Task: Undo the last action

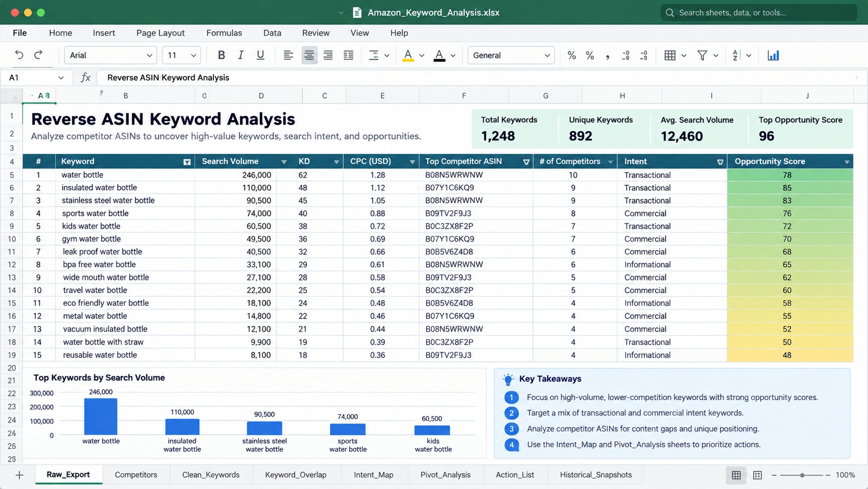Action: [19, 55]
